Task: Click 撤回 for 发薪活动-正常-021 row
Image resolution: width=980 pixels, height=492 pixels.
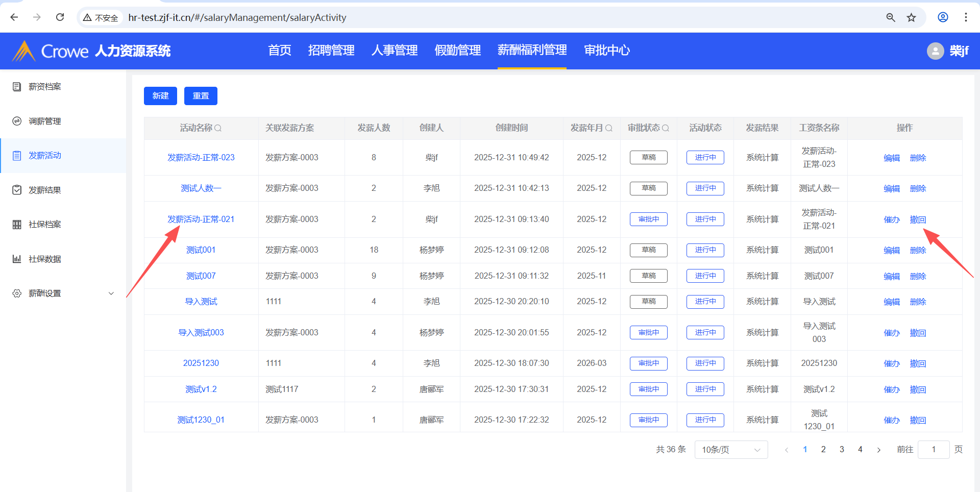Action: [x=918, y=219]
